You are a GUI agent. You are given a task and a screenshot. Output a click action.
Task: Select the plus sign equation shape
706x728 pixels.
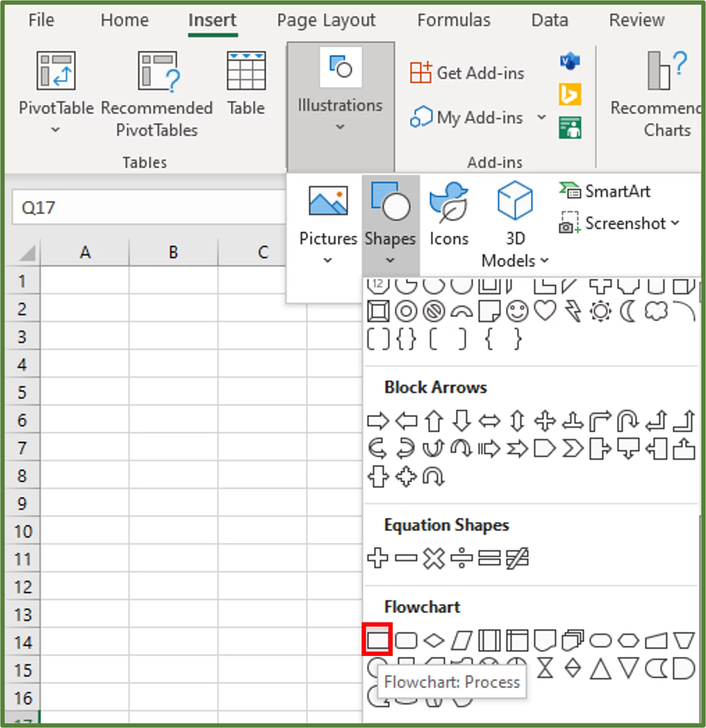pyautogui.click(x=378, y=558)
